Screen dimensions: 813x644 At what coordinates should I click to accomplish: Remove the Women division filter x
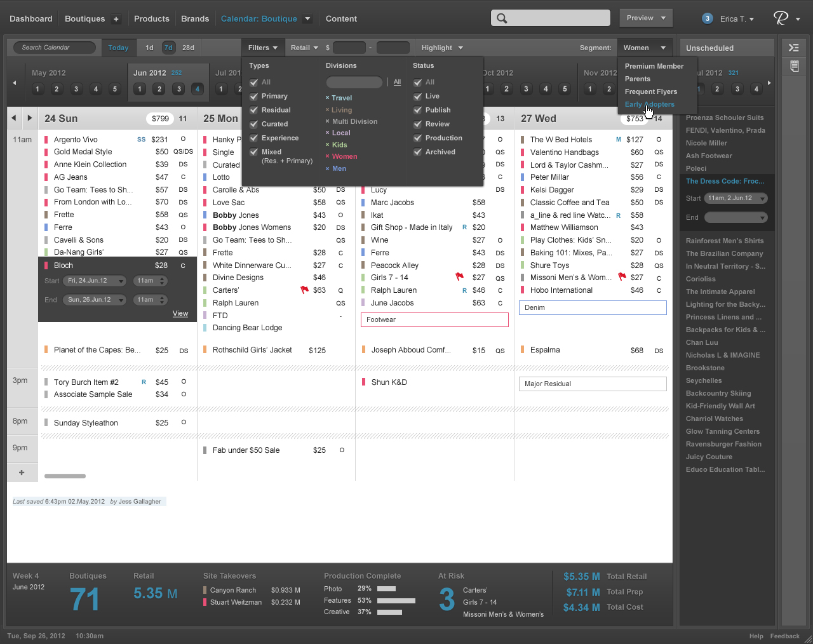[327, 156]
